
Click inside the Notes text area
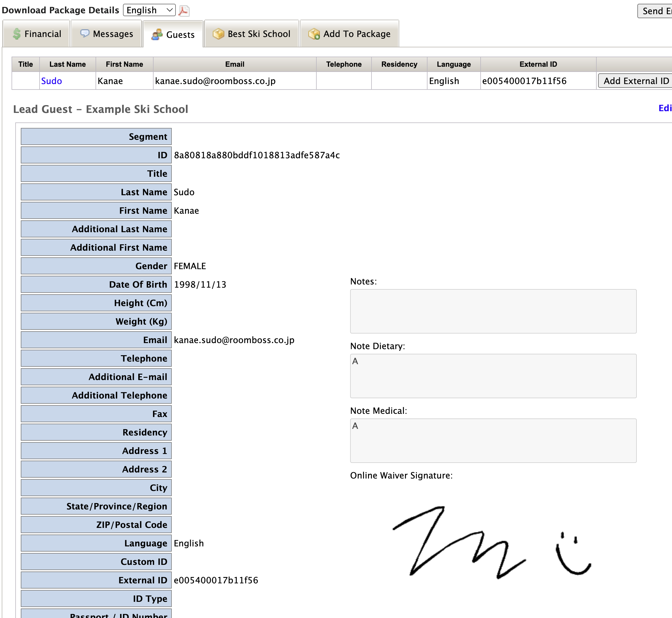[x=493, y=311]
